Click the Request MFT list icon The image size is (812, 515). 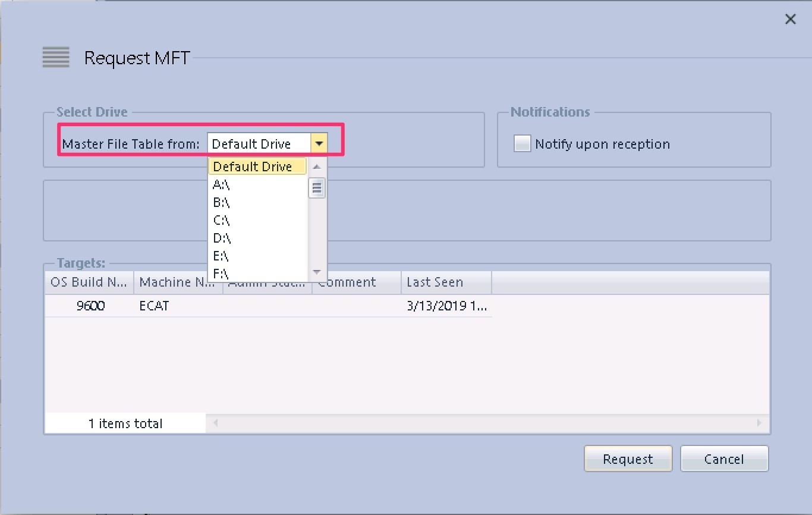tap(56, 57)
